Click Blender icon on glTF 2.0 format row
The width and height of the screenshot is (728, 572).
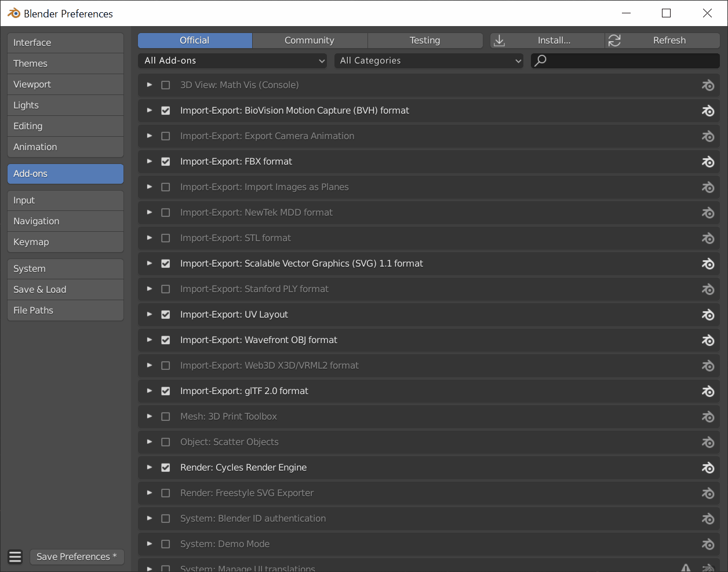(708, 391)
